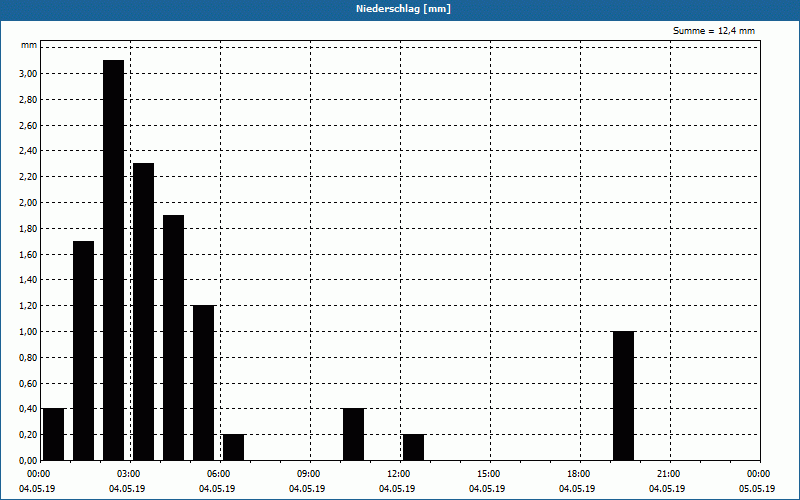
Task: Click the 0,40 mm bar between 09:00 and 12:00
Action: (x=354, y=434)
